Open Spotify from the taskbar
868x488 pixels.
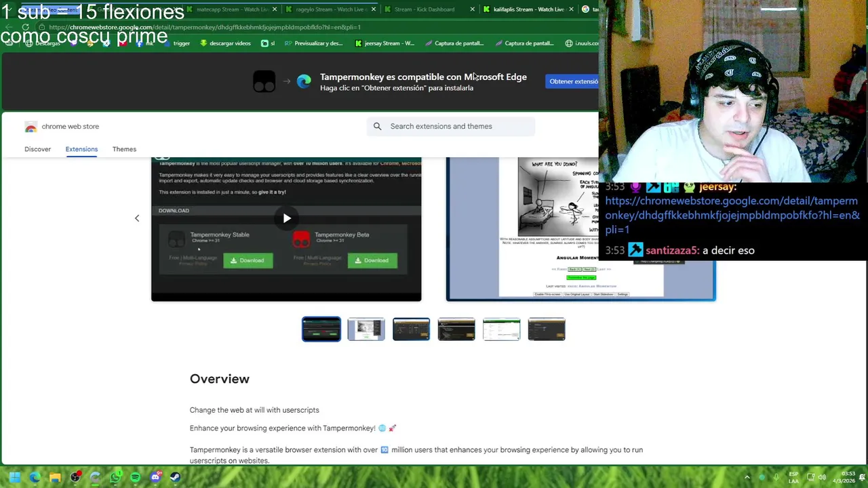coord(135,477)
